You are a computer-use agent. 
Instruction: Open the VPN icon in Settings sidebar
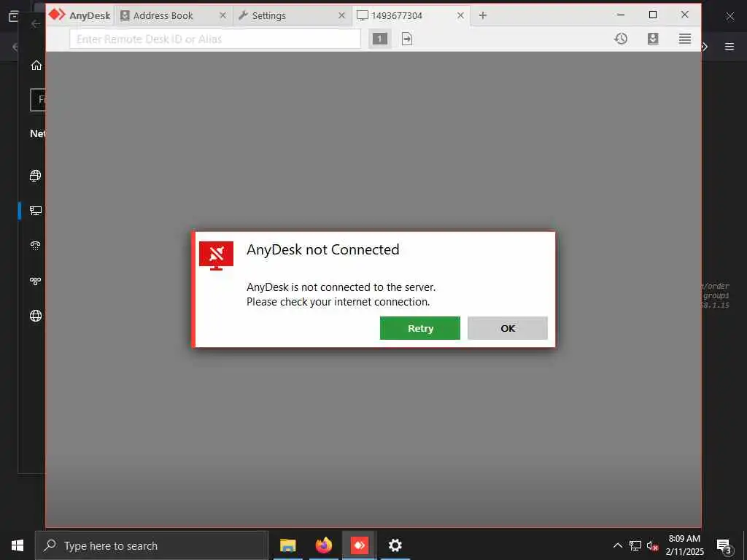tap(35, 281)
